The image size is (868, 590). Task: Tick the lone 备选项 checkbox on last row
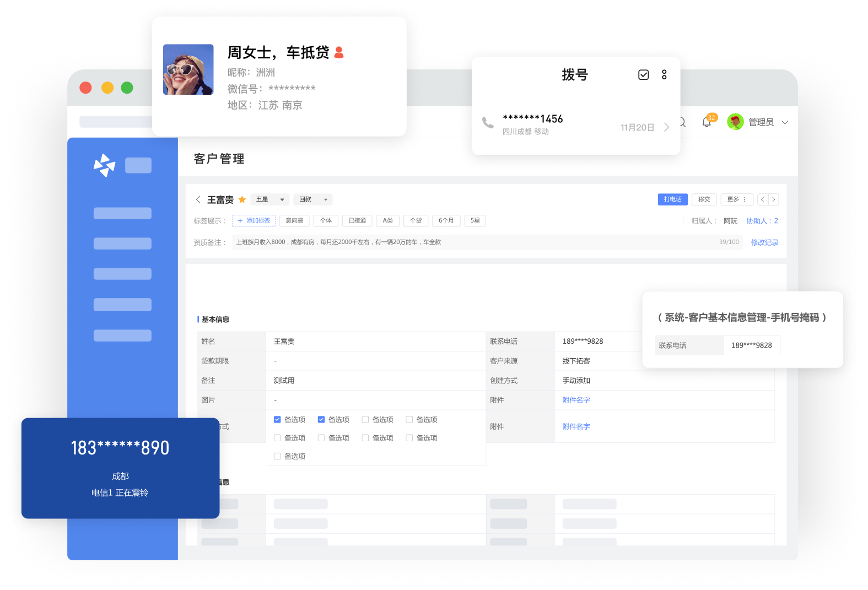tap(277, 456)
